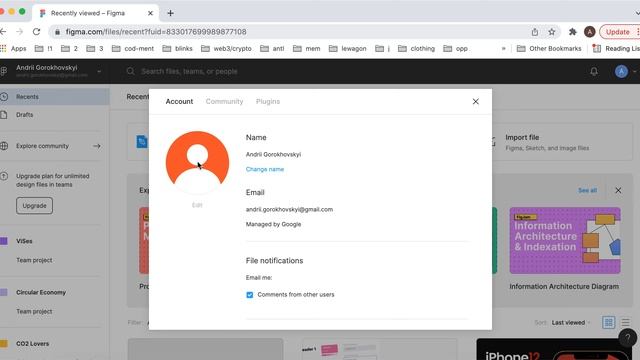This screenshot has height=360, width=640.
Task: Click the address bar URL
Action: pos(156,32)
